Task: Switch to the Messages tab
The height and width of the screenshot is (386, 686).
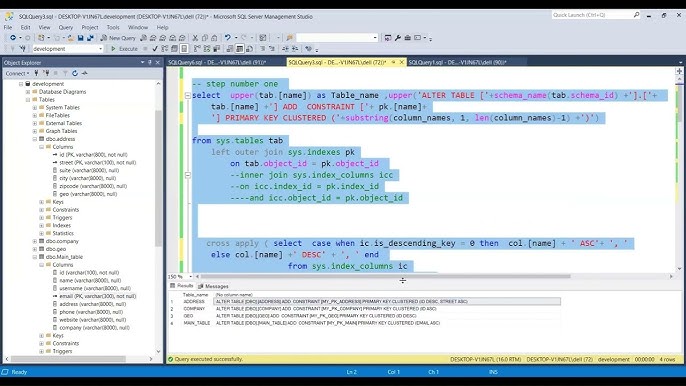Action: point(213,286)
